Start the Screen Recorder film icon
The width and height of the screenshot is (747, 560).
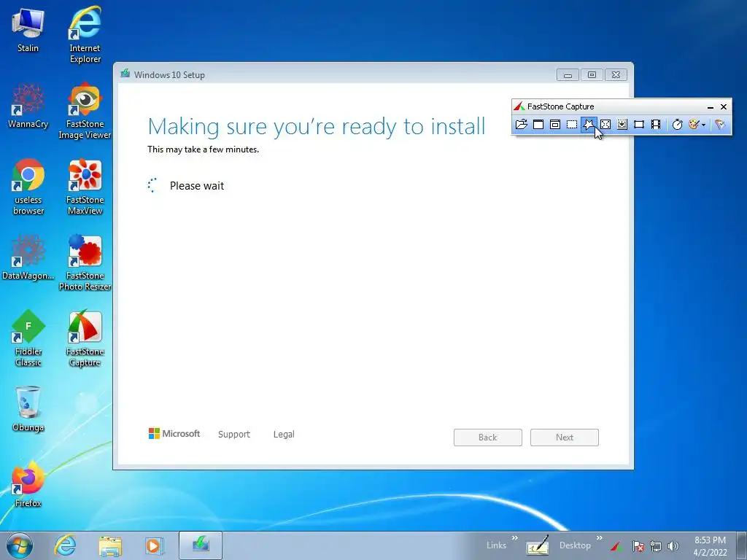pos(656,124)
